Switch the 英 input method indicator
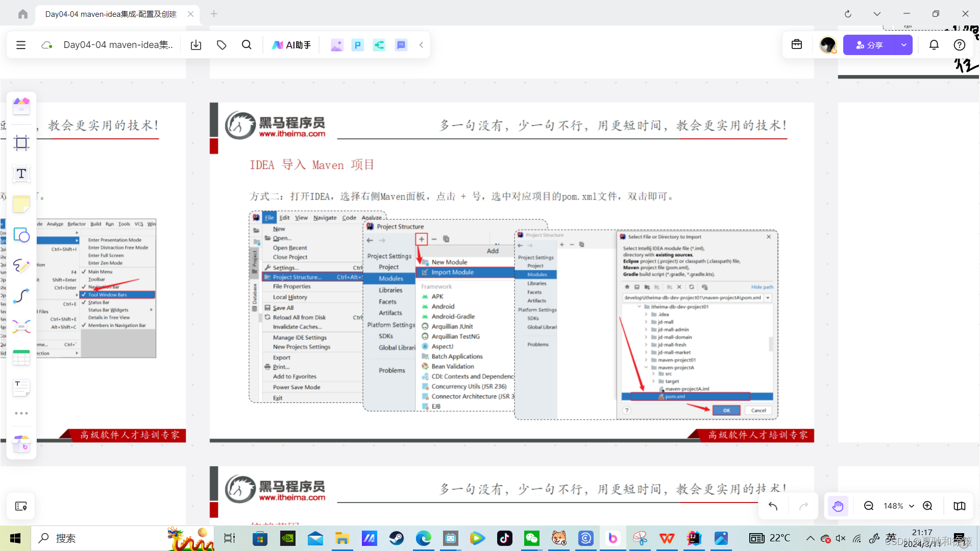The height and width of the screenshot is (551, 980). point(891,538)
